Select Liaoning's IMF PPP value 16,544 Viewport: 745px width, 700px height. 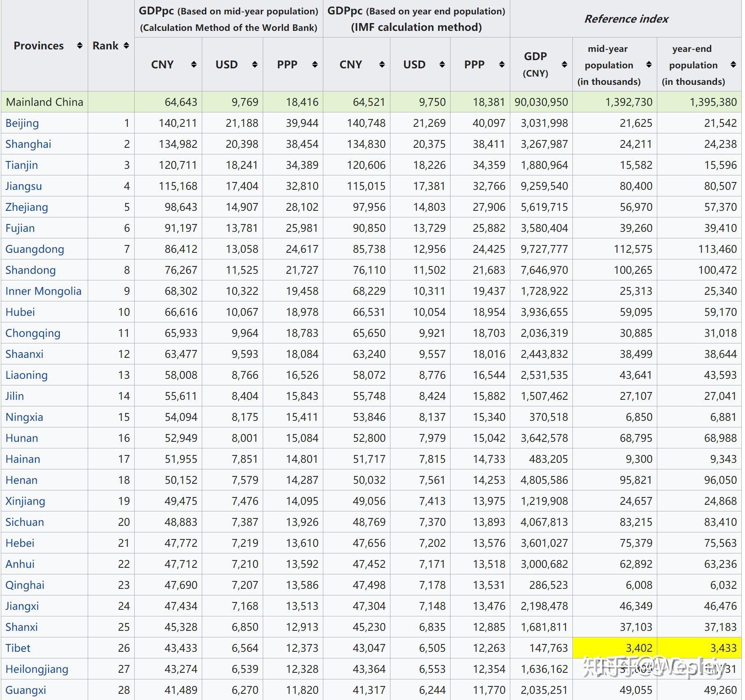point(489,375)
